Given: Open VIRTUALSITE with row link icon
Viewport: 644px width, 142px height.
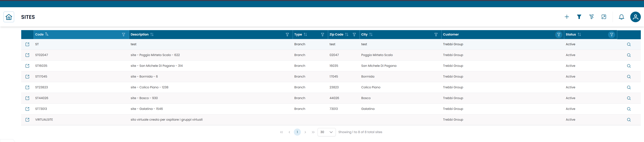Looking at the screenshot, I should pyautogui.click(x=28, y=120).
